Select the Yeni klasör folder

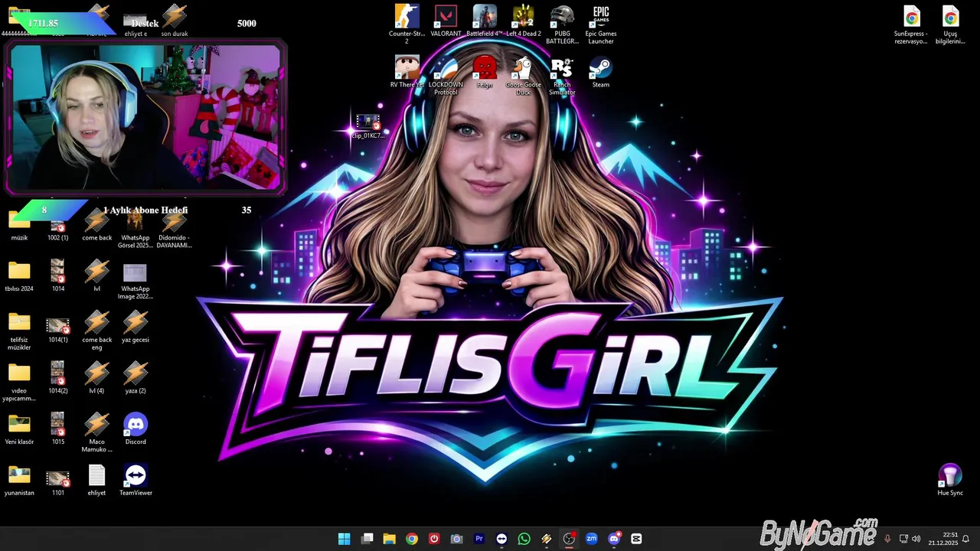(x=19, y=429)
